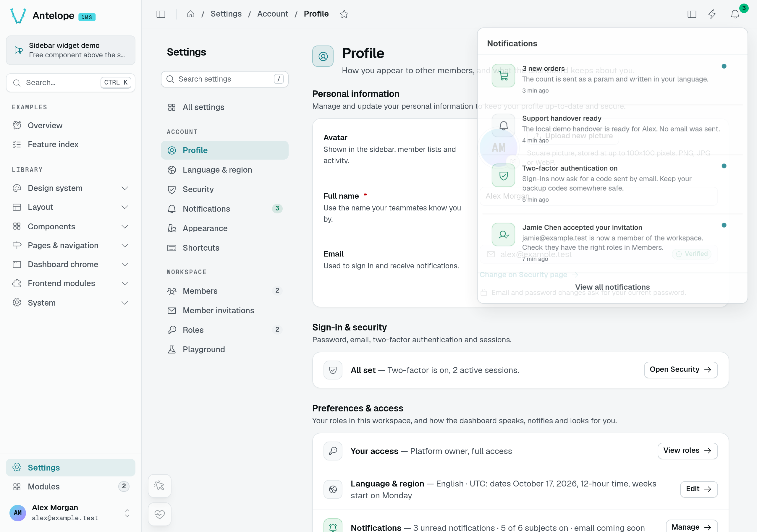Select Security in settings menu
Image resolution: width=757 pixels, height=532 pixels.
click(224, 189)
